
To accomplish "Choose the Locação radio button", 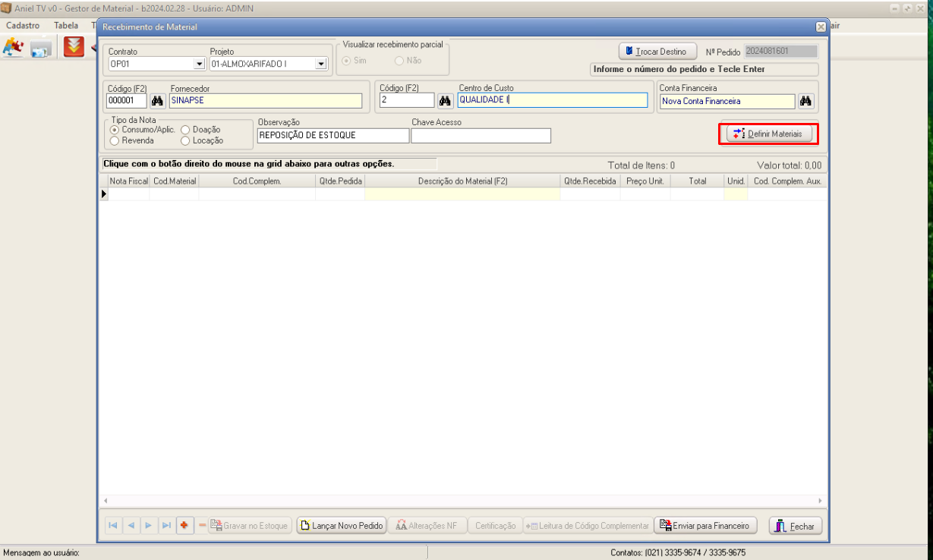I will [x=185, y=140].
